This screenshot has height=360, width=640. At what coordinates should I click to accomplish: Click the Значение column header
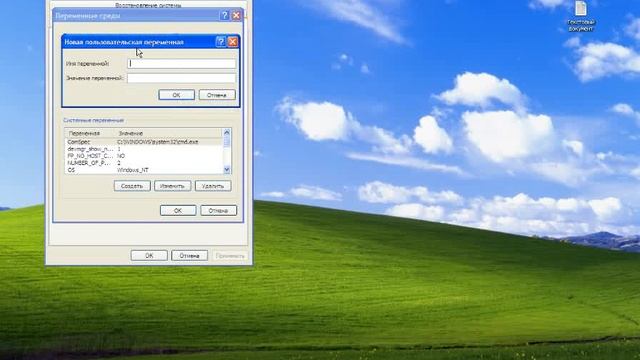tap(169, 133)
